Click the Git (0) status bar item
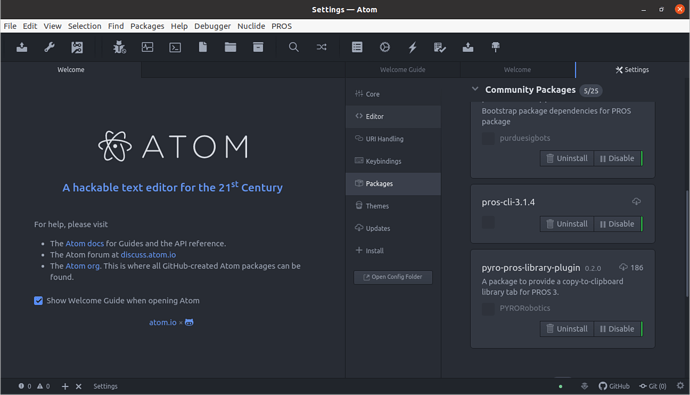The width and height of the screenshot is (690, 395). [x=653, y=386]
